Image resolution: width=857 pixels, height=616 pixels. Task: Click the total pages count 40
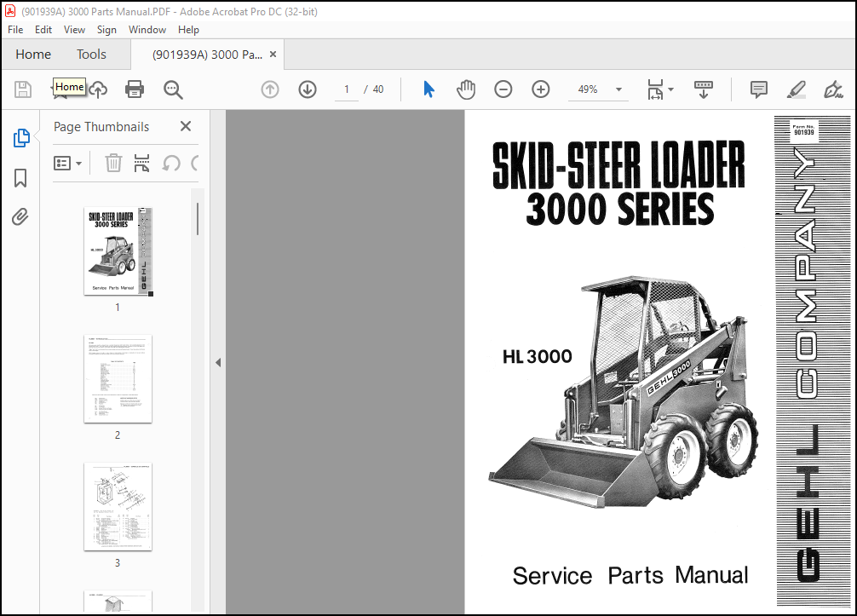click(378, 89)
